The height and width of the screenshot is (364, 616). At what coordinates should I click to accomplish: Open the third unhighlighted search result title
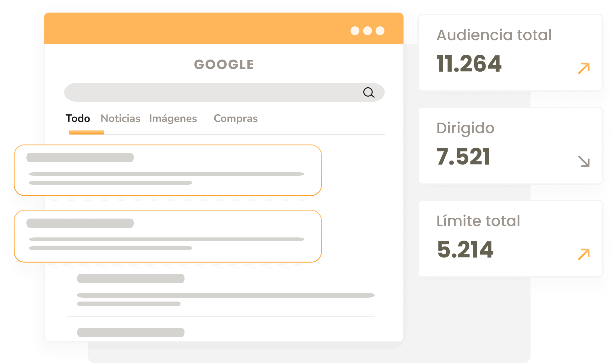tap(131, 279)
